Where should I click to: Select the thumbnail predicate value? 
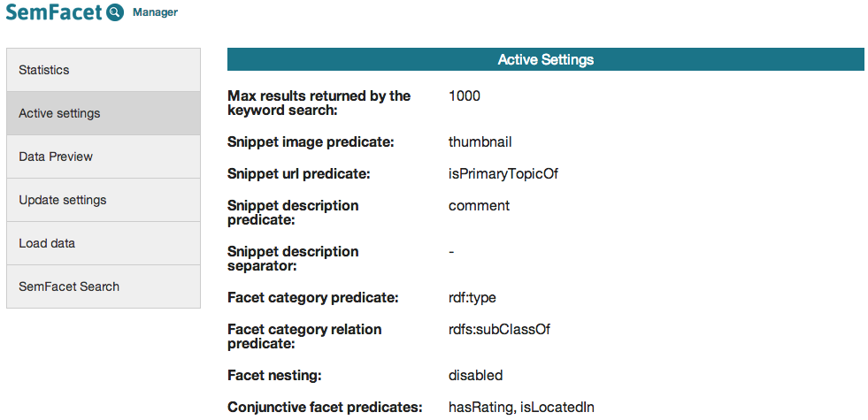pos(480,141)
